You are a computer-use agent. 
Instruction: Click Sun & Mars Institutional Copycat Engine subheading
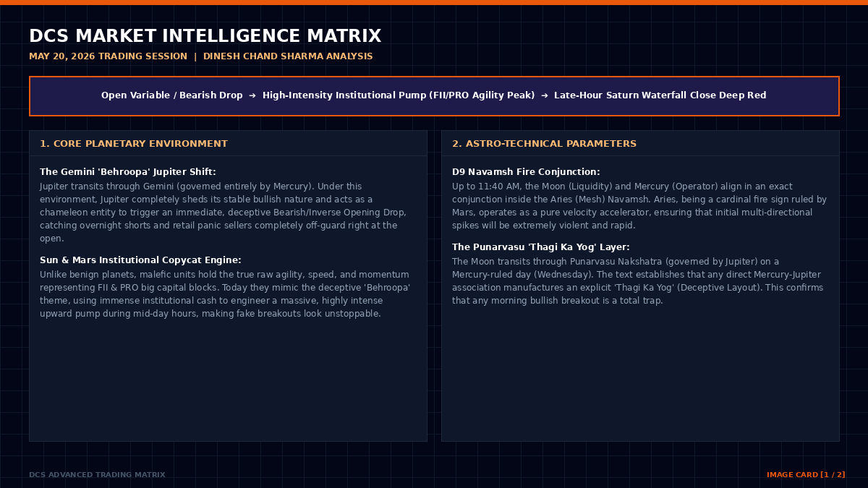tap(140, 260)
